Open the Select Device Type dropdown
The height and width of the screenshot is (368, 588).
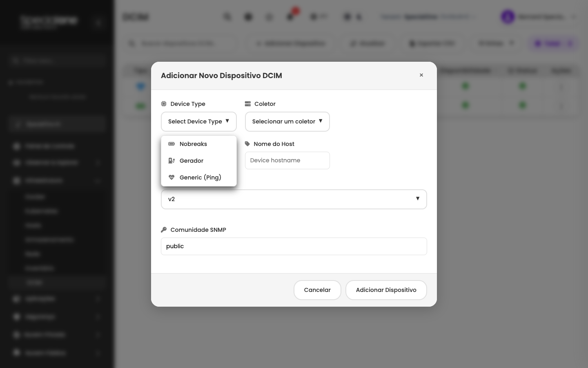pos(199,121)
